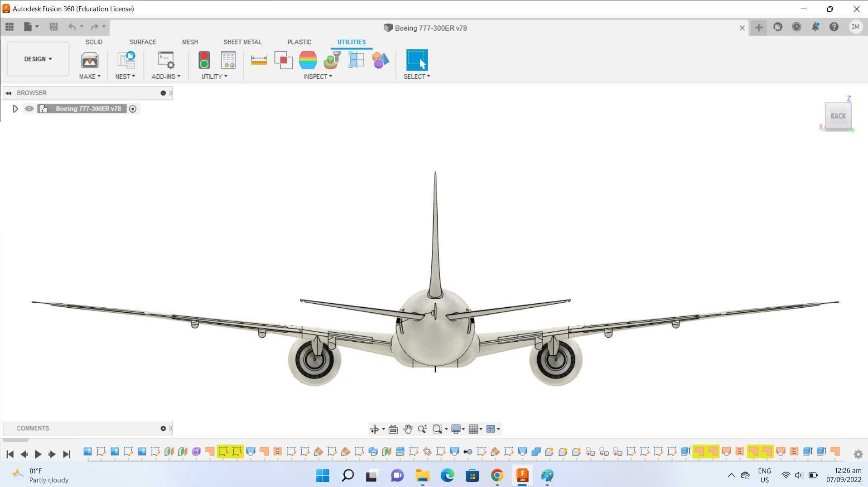Switch to the SOLID tab
The height and width of the screenshot is (487, 868).
pos(94,42)
